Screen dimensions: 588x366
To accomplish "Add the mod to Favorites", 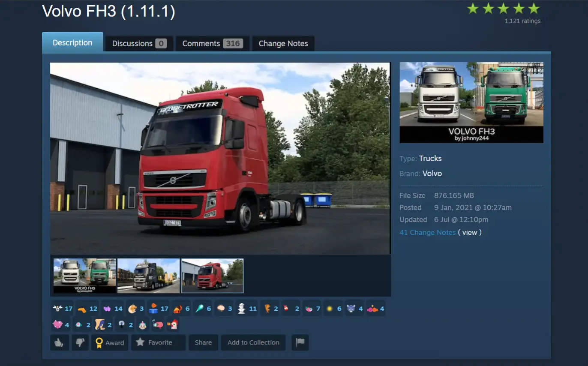I will tap(158, 342).
